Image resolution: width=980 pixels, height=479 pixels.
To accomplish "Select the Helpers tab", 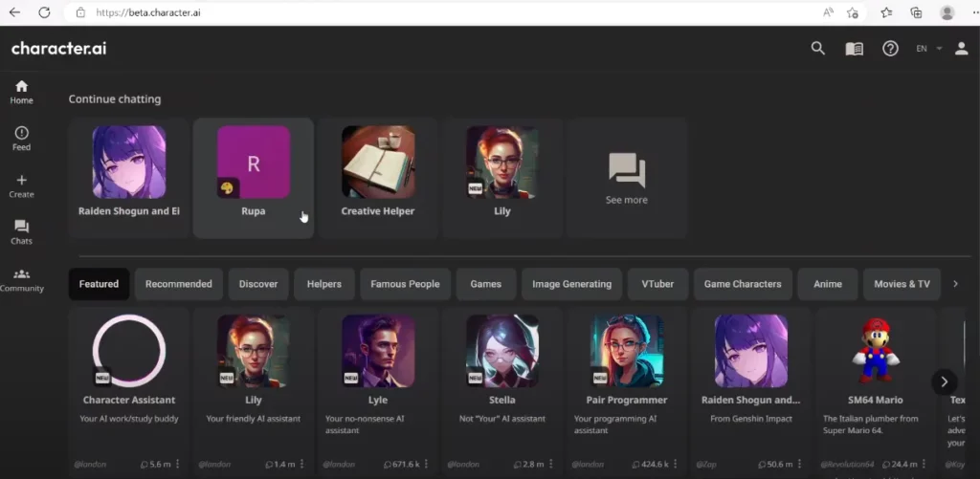I will coord(324,284).
